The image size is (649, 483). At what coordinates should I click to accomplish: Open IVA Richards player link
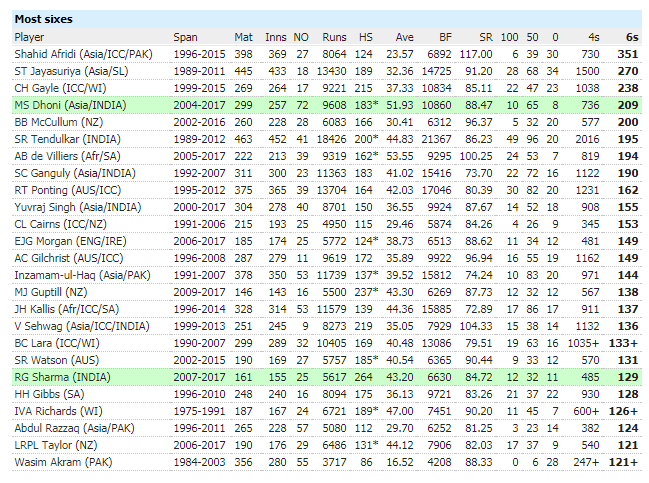58,411
